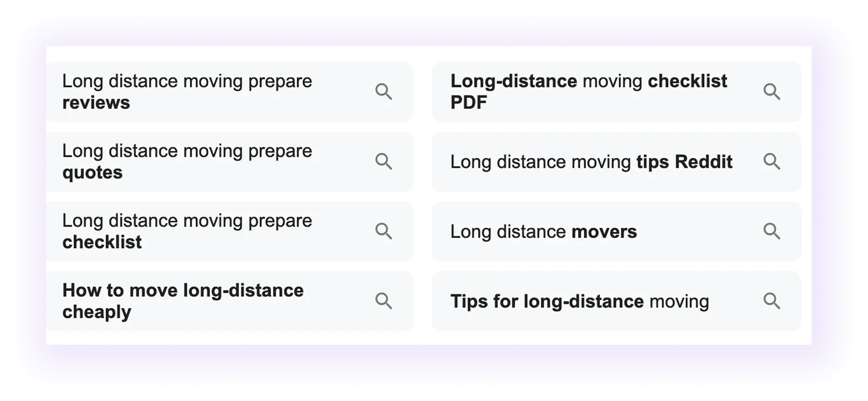Click the search icon beside "Long distance moving tips Reddit"
This screenshot has height=401, width=868.
click(773, 162)
